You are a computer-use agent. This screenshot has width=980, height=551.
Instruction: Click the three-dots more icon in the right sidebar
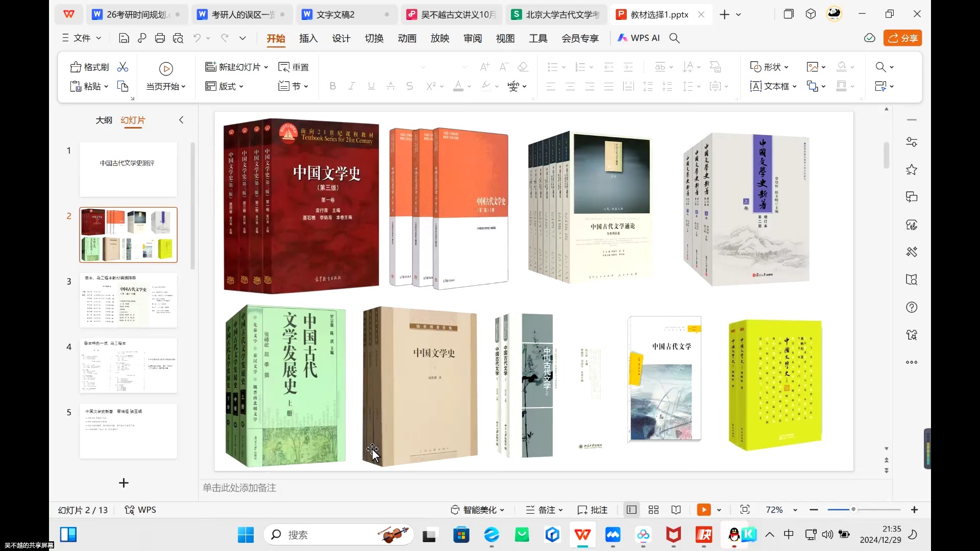click(x=912, y=362)
